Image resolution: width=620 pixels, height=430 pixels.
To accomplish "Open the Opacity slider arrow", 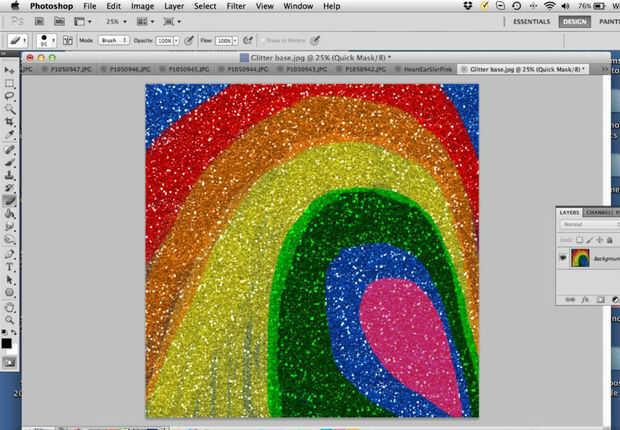I will point(176,41).
